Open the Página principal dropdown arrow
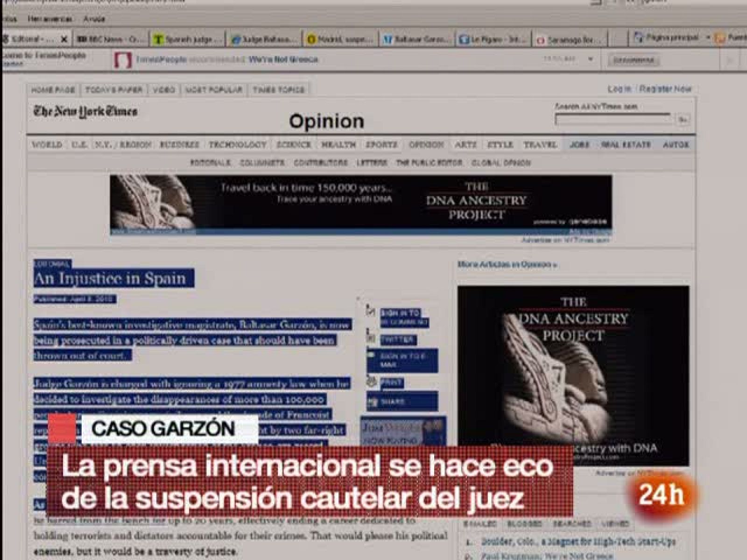This screenshot has width=747, height=560. pos(708,37)
